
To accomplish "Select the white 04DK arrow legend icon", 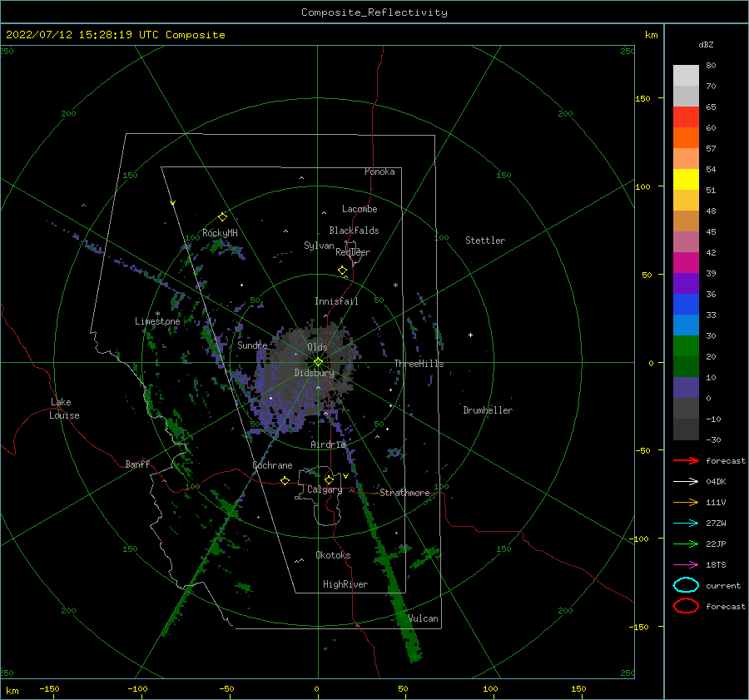I will (686, 481).
